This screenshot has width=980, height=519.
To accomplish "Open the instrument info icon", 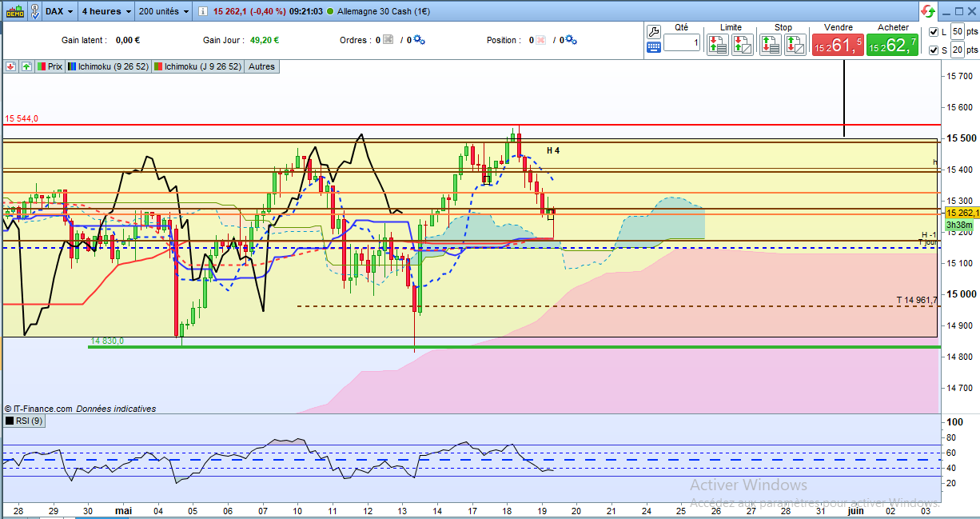I will tap(203, 11).
